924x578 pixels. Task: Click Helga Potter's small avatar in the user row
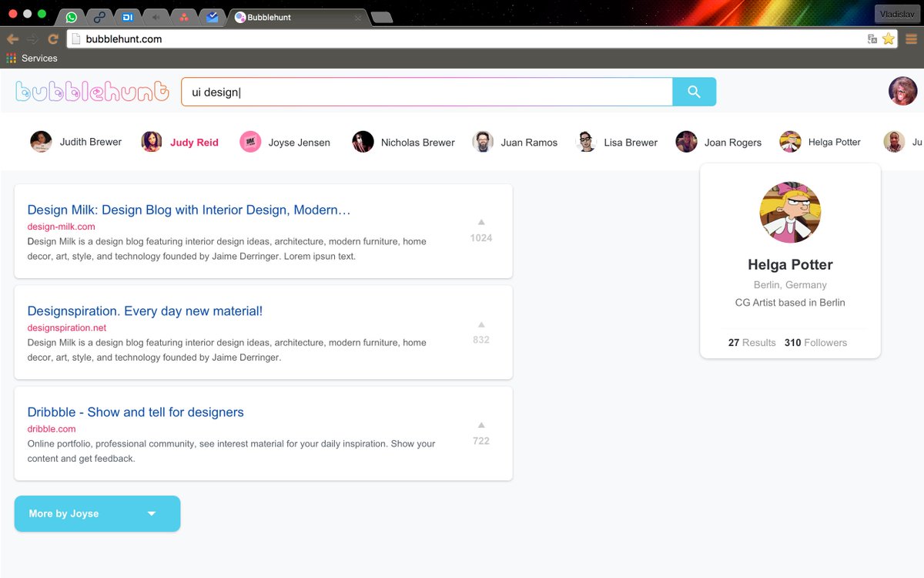pos(790,142)
